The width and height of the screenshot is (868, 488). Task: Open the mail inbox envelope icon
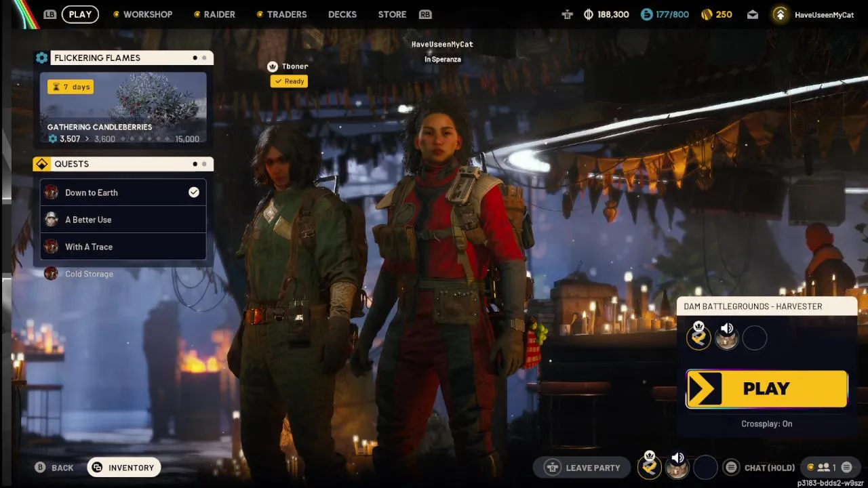tap(753, 14)
